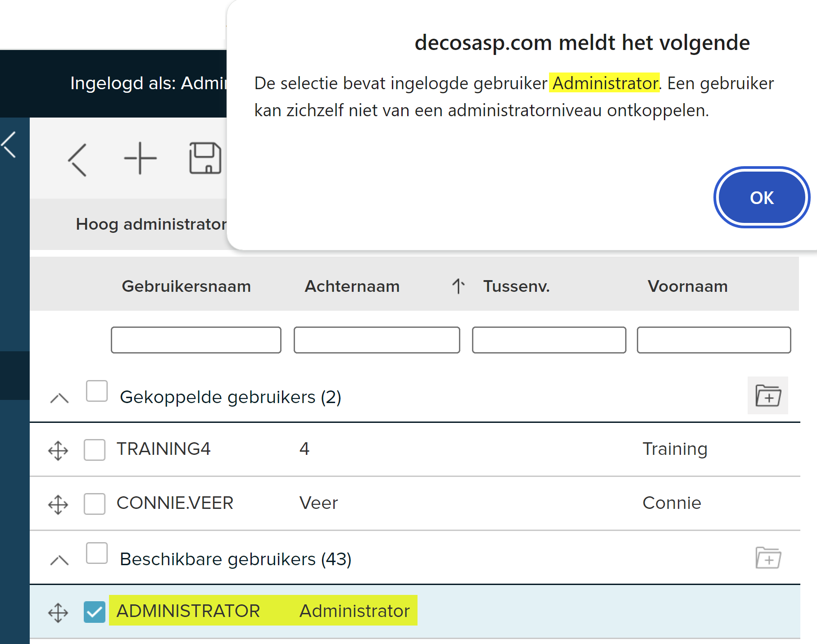Toggle ascending sort arrow next to Achternaam
This screenshot has width=817, height=644.
coord(458,286)
